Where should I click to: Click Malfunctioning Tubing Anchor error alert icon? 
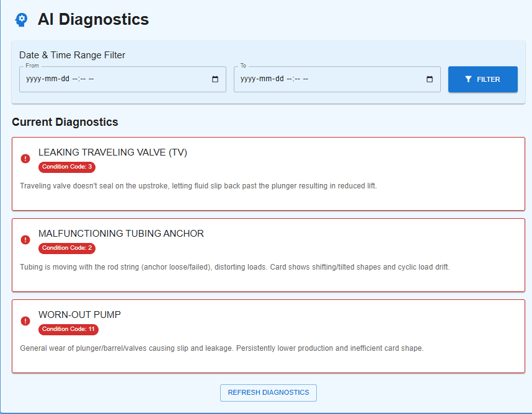pyautogui.click(x=25, y=240)
